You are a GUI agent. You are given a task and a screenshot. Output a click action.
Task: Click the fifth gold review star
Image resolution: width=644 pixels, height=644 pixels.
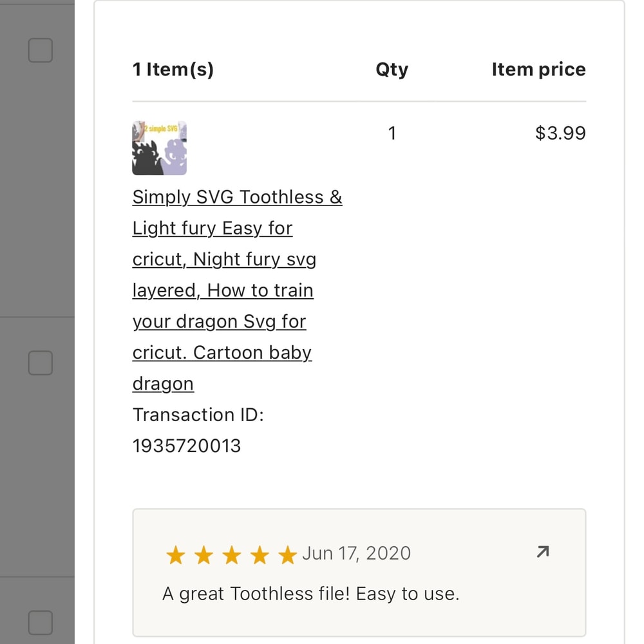[287, 554]
